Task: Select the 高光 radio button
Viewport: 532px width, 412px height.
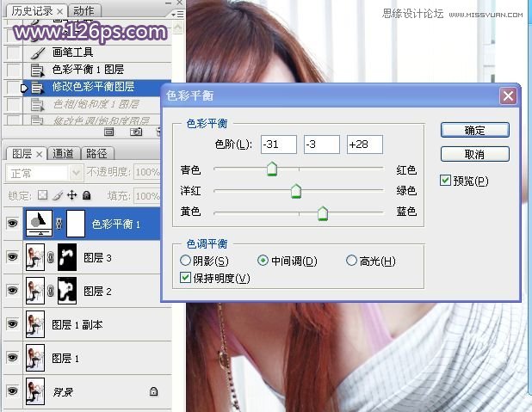Action: tap(351, 260)
